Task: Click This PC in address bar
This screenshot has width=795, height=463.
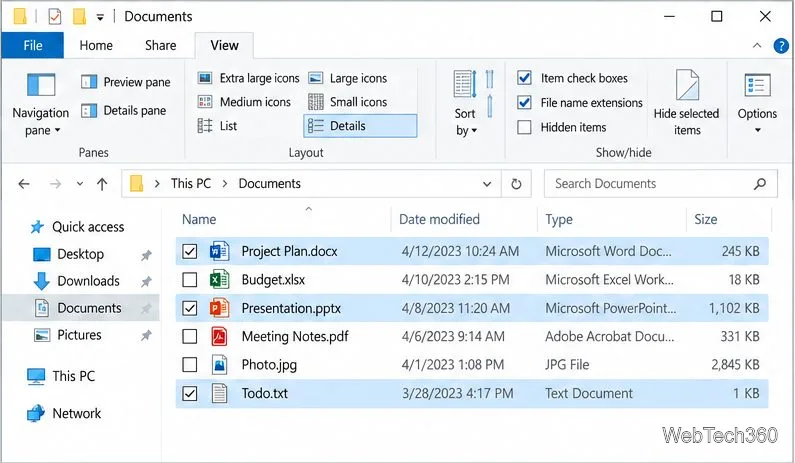Action: 191,183
